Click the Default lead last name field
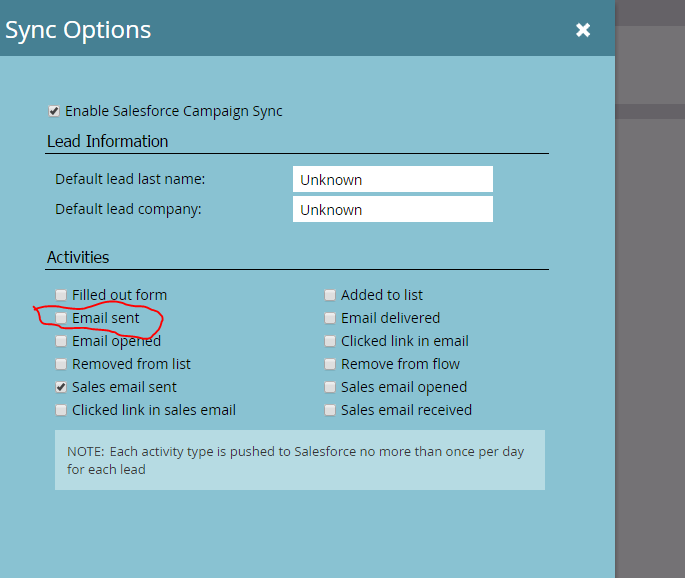The height and width of the screenshot is (578, 685). tap(393, 179)
